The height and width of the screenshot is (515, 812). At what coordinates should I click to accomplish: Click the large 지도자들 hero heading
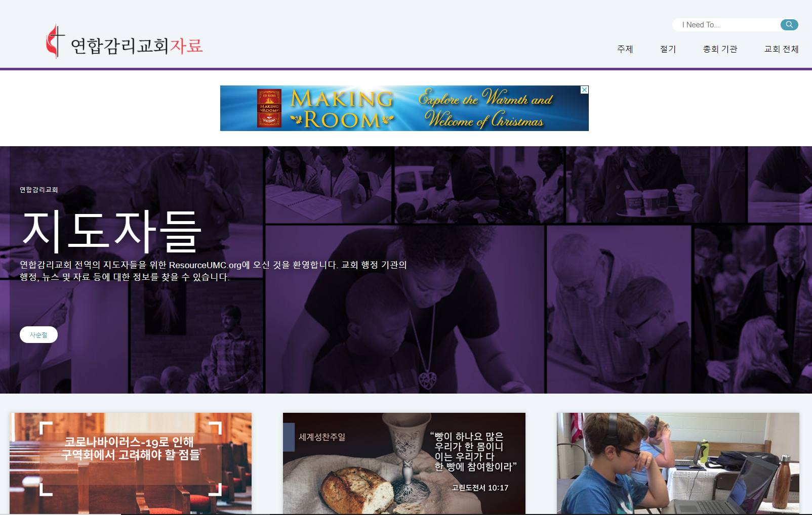click(x=111, y=231)
